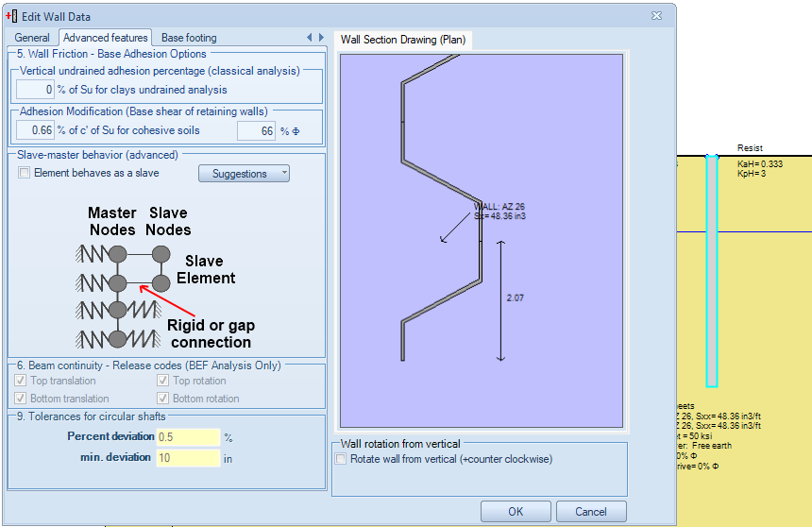Click the Cancel button
Screen dimensions: 812x527
pyautogui.click(x=591, y=512)
